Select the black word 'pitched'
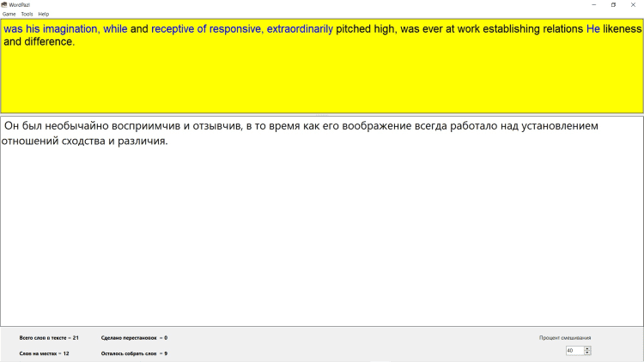The image size is (644, 362). point(354,29)
